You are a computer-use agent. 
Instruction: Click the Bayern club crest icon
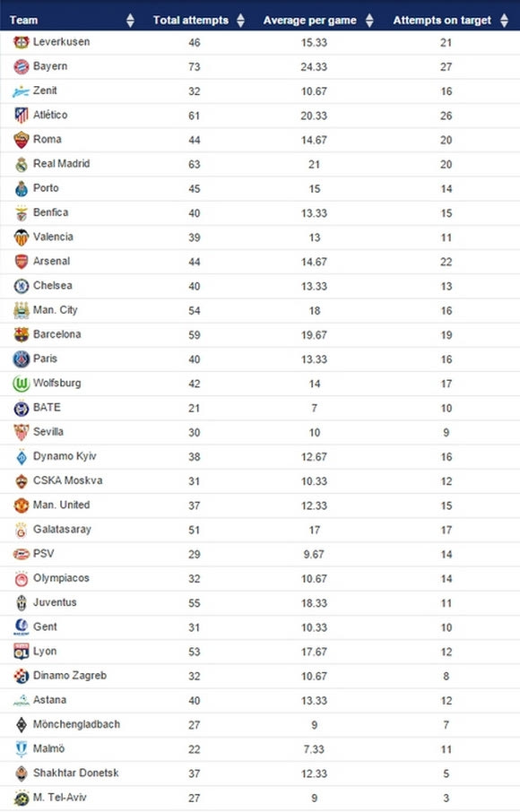click(x=22, y=67)
